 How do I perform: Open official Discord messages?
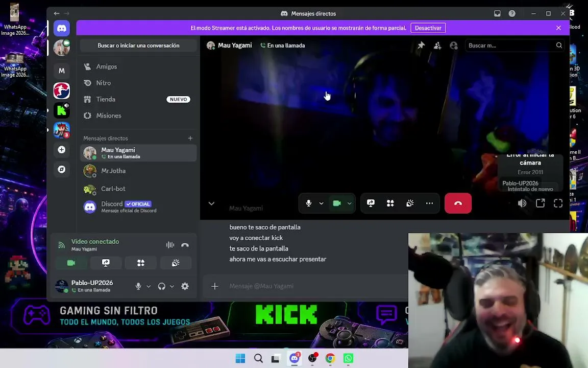(x=138, y=207)
